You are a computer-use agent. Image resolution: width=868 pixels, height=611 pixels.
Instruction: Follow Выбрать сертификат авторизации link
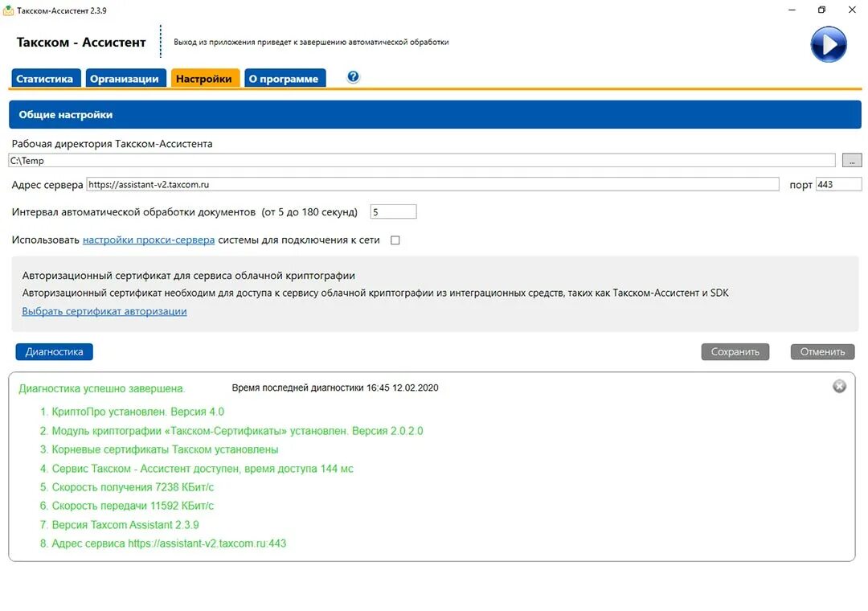click(104, 311)
